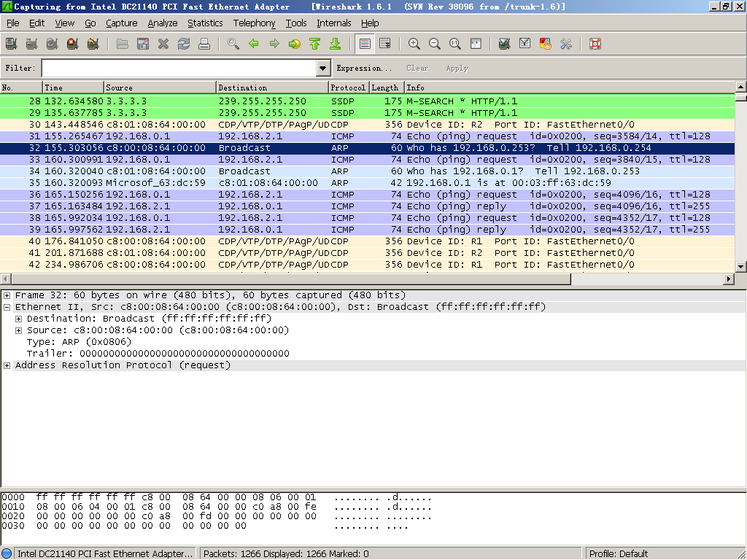The width and height of the screenshot is (747, 560).
Task: Open the File menu
Action: click(x=13, y=23)
